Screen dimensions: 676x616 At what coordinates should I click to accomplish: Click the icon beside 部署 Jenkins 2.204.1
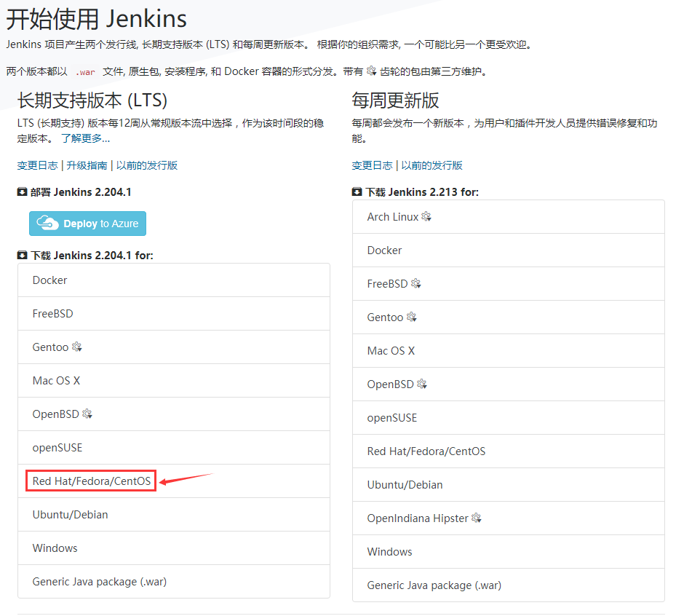pos(22,192)
